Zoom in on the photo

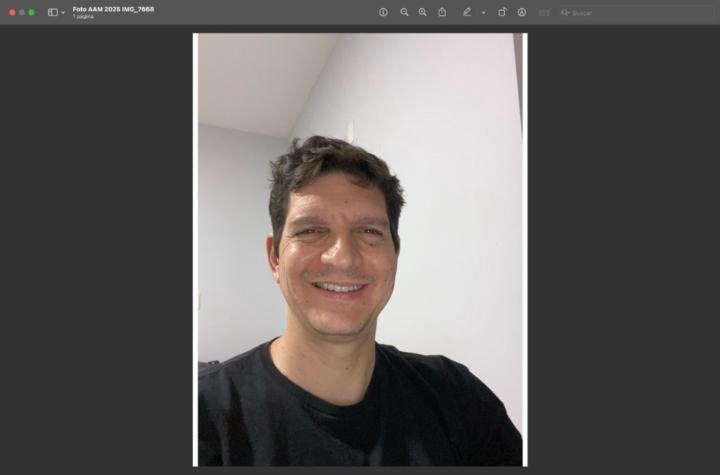(422, 12)
